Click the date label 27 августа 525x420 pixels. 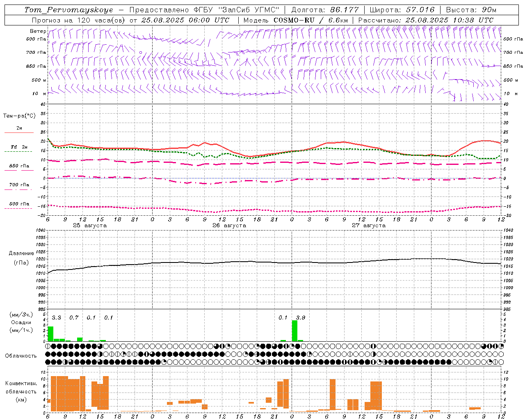tap(369, 226)
